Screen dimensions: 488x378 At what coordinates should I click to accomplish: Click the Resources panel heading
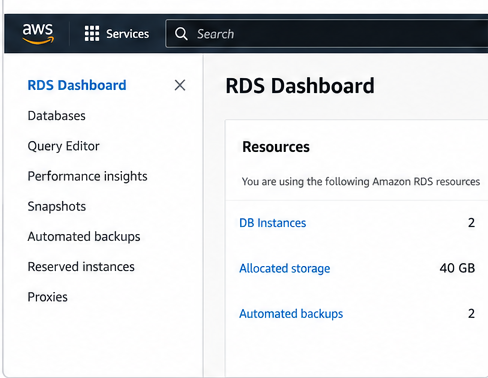click(x=276, y=147)
